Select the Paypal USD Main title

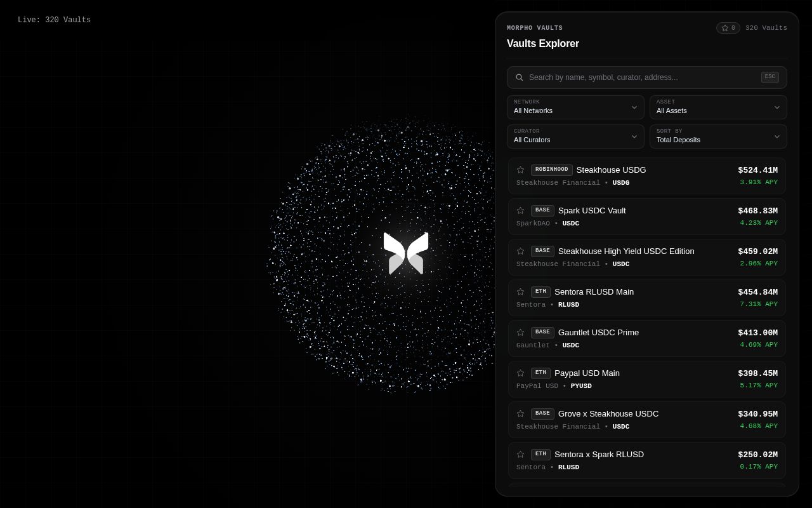(587, 373)
